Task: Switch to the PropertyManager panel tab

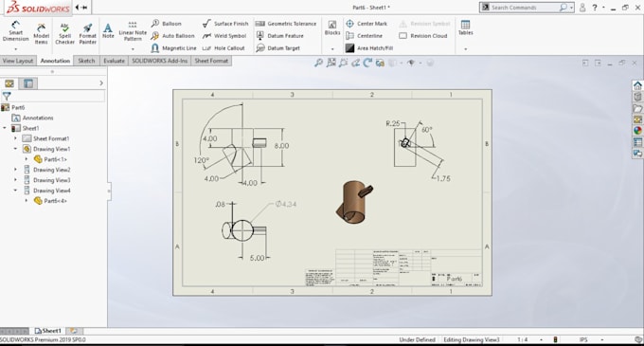Action: coord(27,83)
